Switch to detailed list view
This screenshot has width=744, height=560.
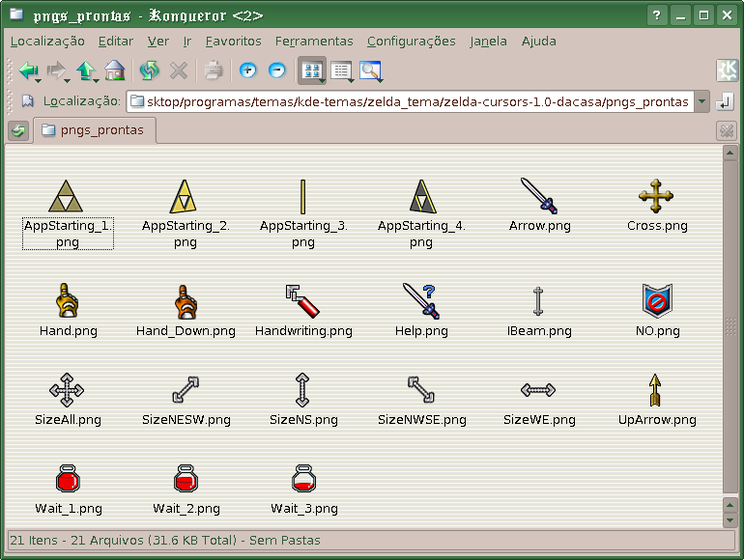click(x=340, y=71)
